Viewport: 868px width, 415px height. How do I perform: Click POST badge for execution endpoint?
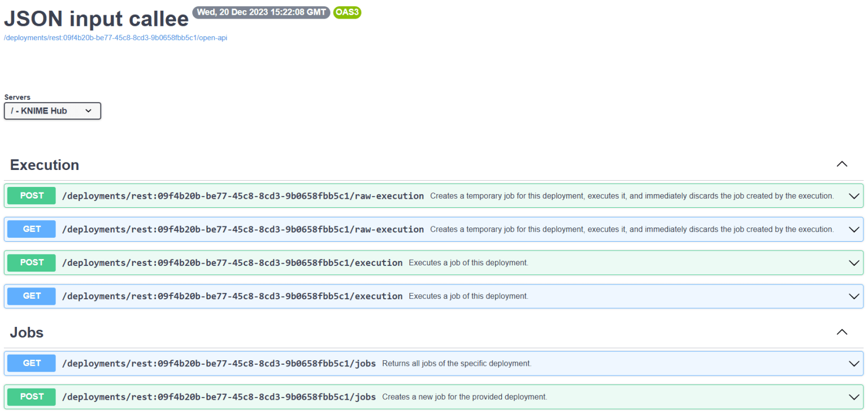32,263
